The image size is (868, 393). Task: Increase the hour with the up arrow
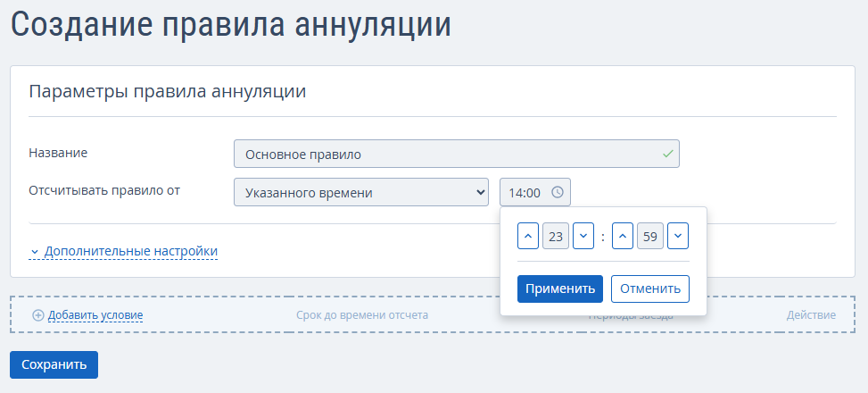528,237
